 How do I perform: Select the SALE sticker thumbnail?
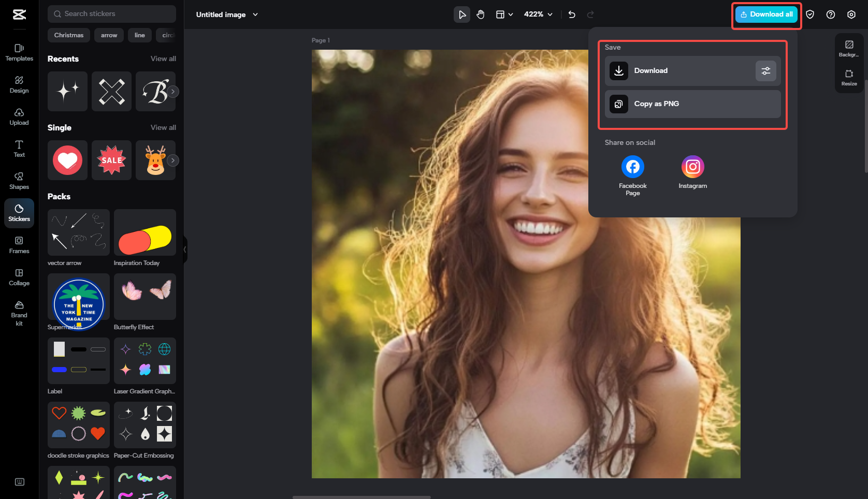[111, 160]
